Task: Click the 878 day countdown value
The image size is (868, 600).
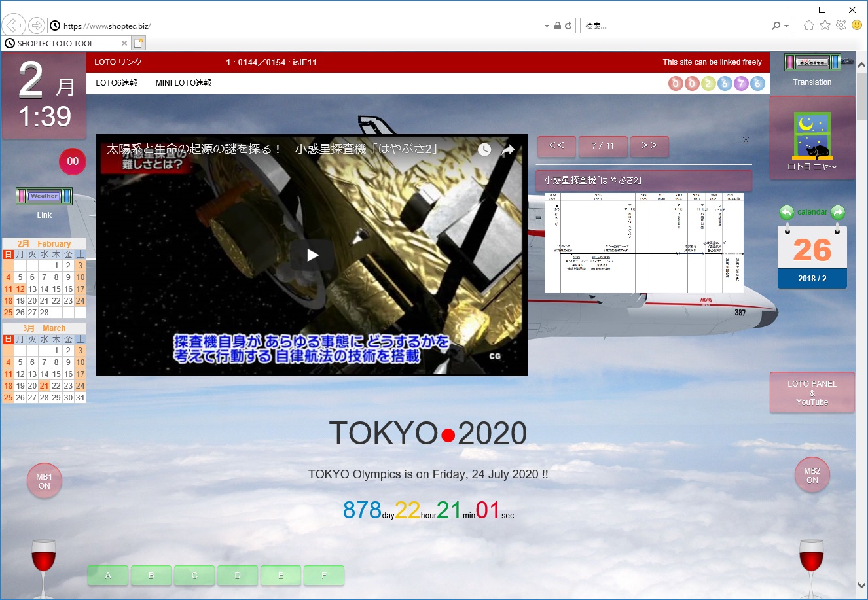Action: 362,510
